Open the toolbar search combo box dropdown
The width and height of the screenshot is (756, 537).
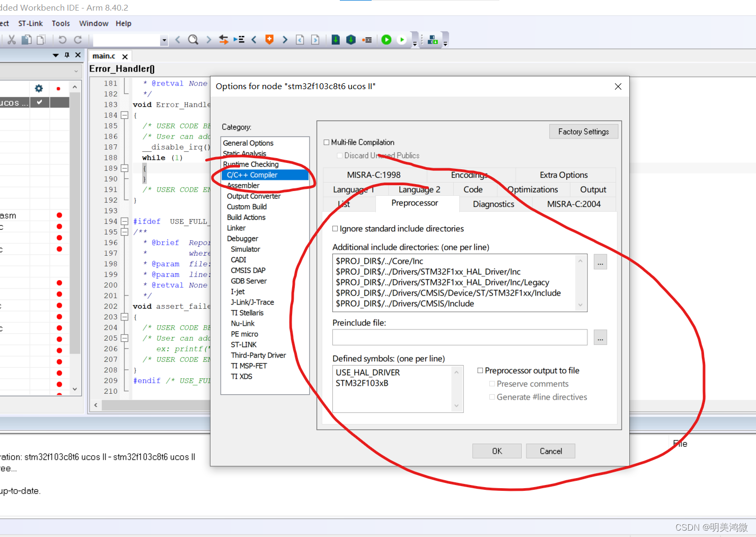pyautogui.click(x=164, y=40)
